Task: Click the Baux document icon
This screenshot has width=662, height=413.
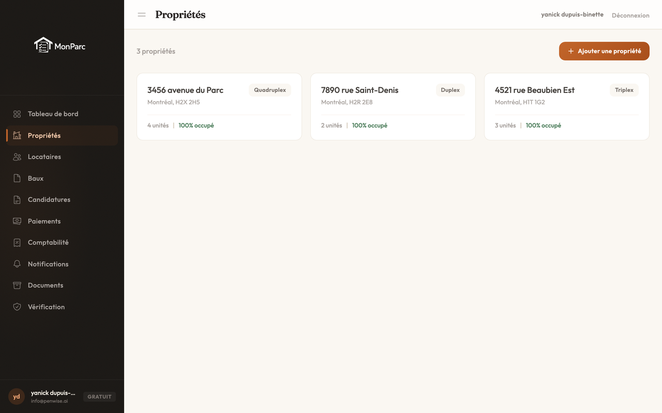Action: coord(17,178)
